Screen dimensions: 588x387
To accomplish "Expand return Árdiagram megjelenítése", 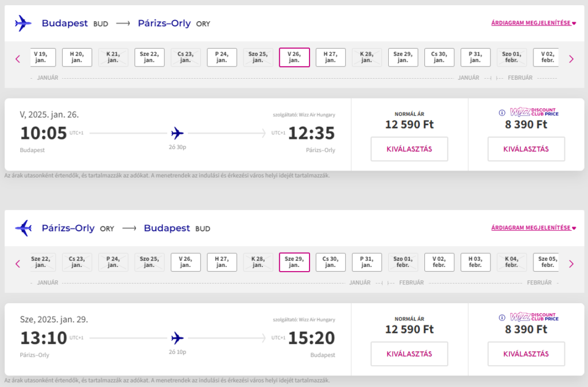I will click(x=533, y=227).
